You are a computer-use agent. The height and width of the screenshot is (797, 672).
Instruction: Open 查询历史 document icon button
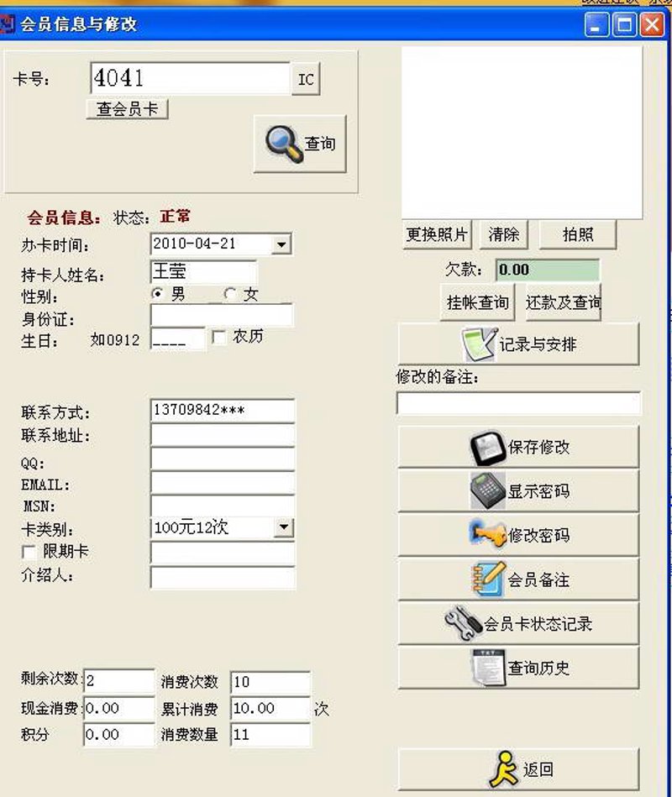tap(518, 668)
